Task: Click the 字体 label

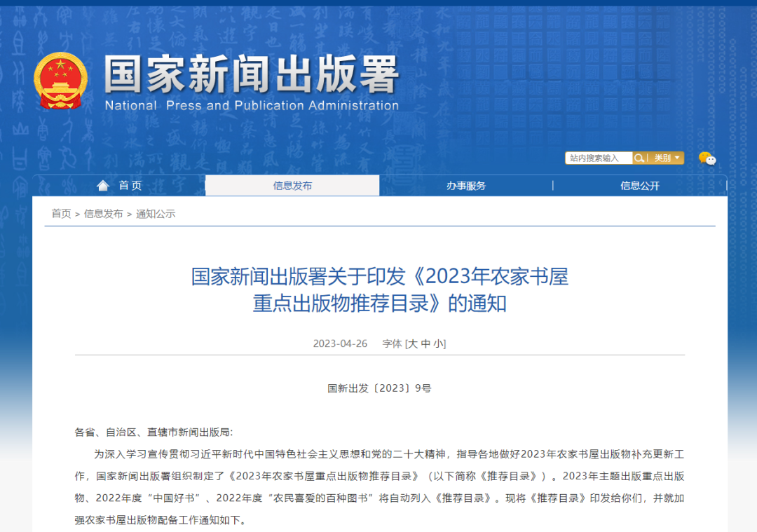Action: coord(392,343)
